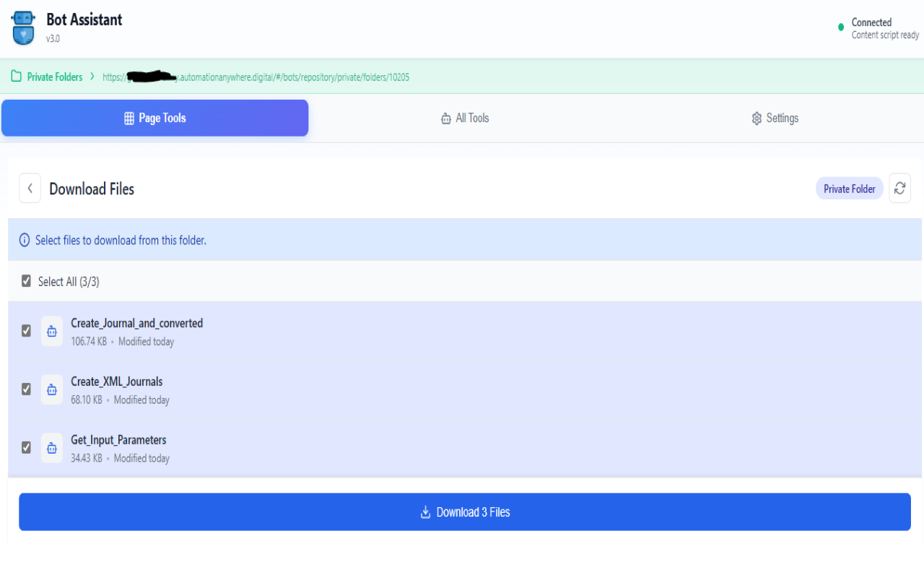Screen dimensions: 924x578
Task: Select the Get_Input_Parameters file name
Action: 118,440
